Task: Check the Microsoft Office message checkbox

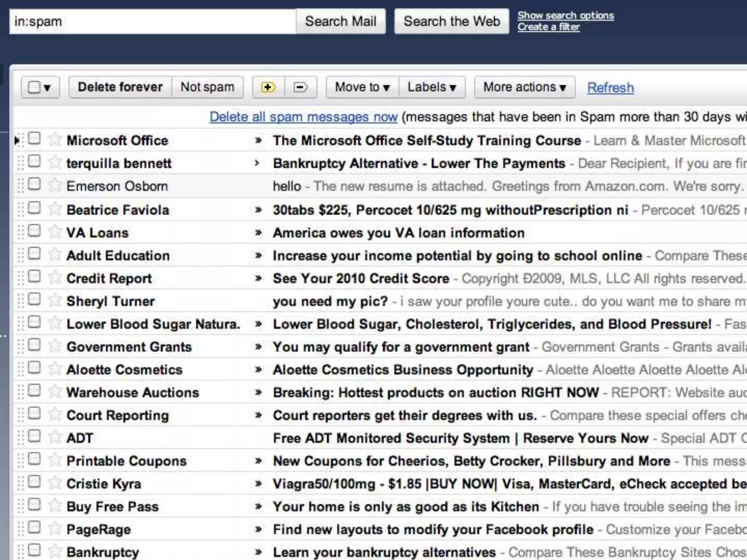Action: click(x=34, y=139)
